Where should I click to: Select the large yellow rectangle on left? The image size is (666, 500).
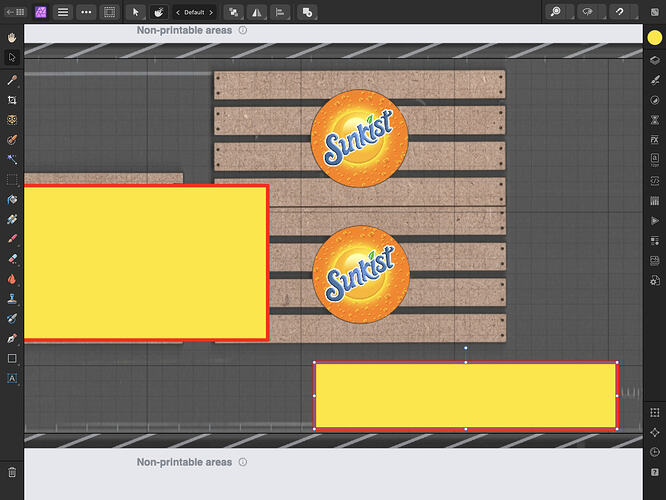pos(147,263)
